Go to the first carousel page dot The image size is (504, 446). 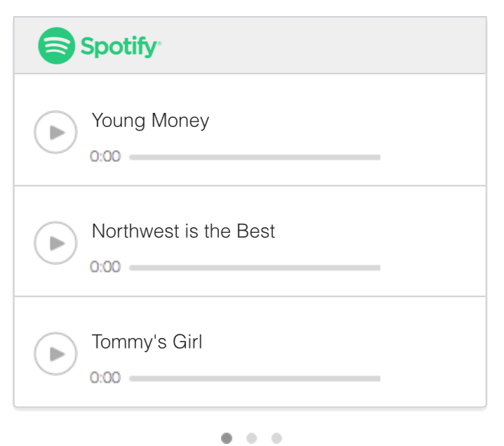click(227, 438)
